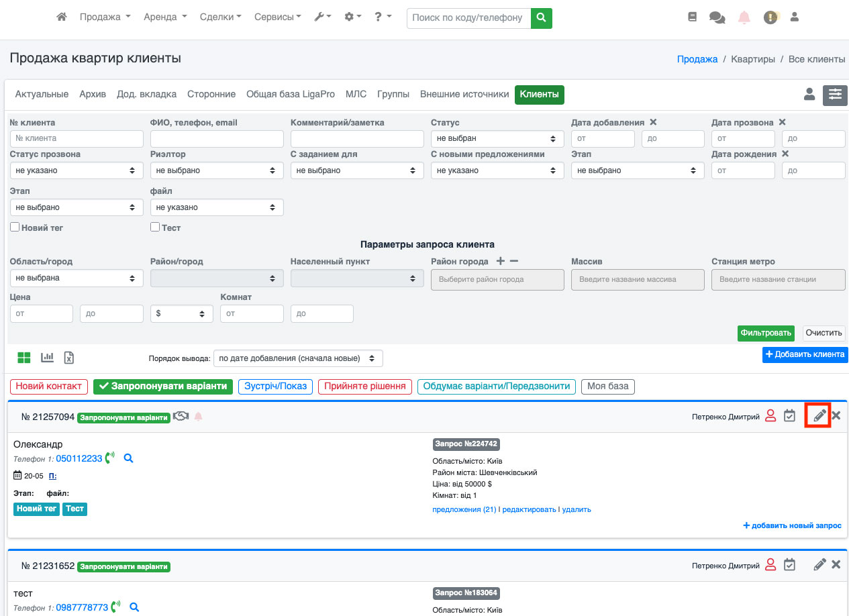Click the home icon in navbar

(62, 17)
